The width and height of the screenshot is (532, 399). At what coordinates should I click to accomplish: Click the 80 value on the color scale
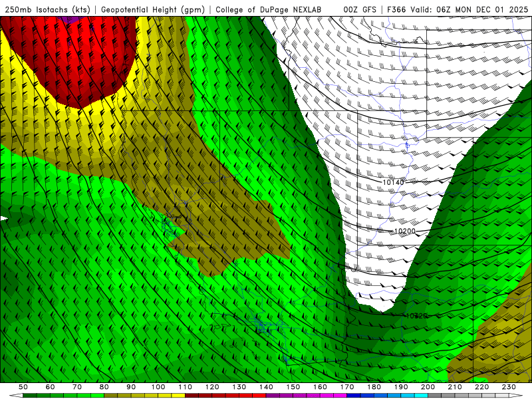[x=104, y=387]
